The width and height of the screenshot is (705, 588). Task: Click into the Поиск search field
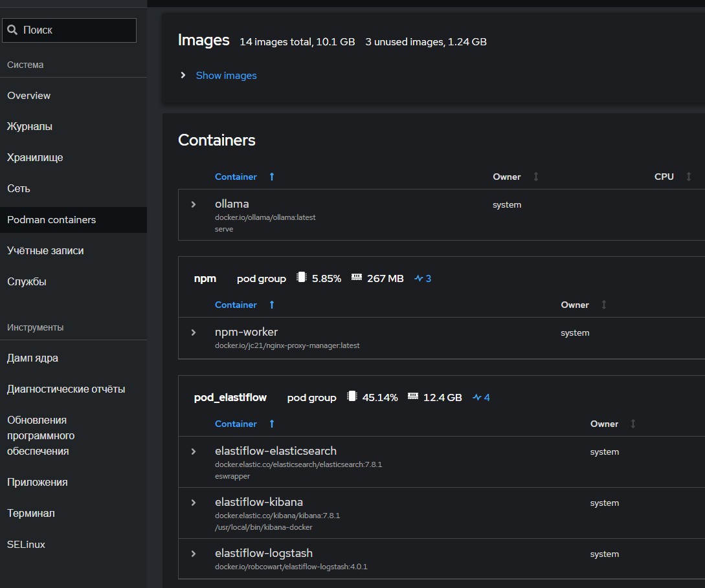76,30
